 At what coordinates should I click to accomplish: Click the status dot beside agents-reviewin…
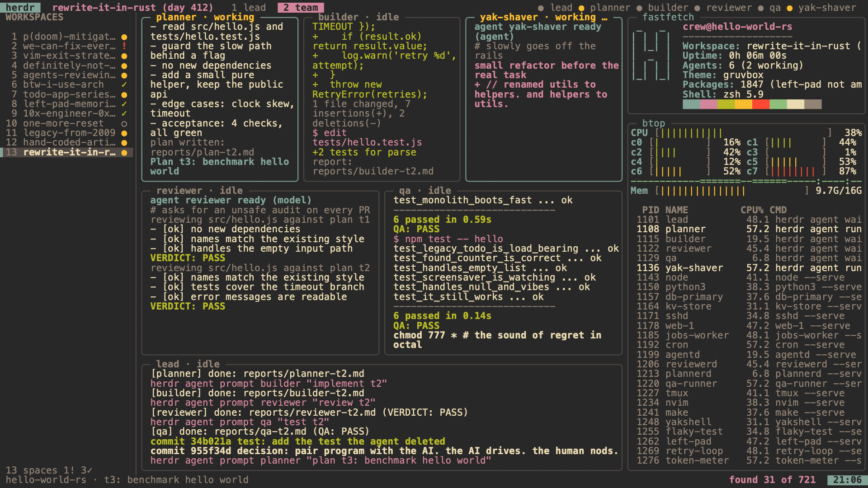coord(124,75)
